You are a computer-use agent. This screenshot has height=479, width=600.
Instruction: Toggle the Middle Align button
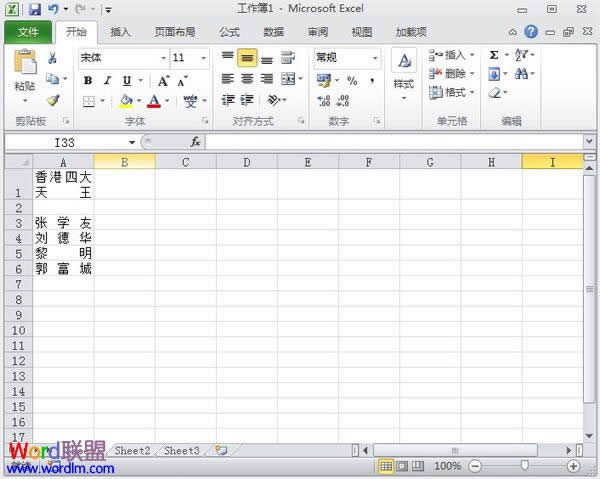pyautogui.click(x=247, y=58)
